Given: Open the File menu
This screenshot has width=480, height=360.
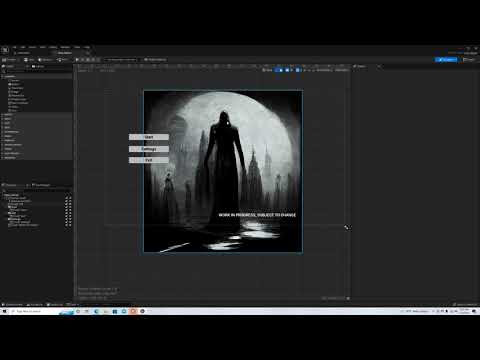Looking at the screenshot, I should click(x=15, y=47).
